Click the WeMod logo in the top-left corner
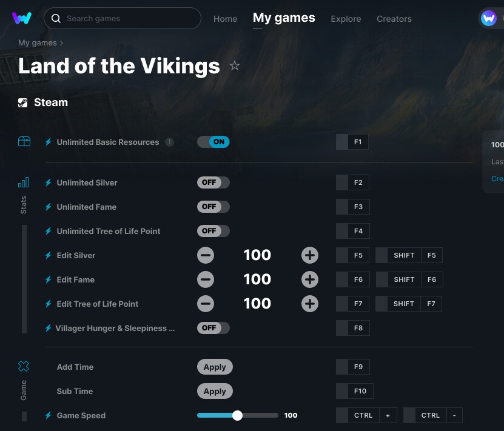The height and width of the screenshot is (431, 504). click(22, 18)
